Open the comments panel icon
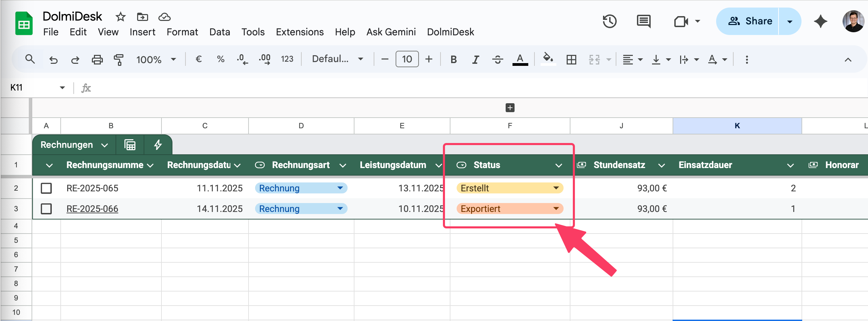 (643, 21)
